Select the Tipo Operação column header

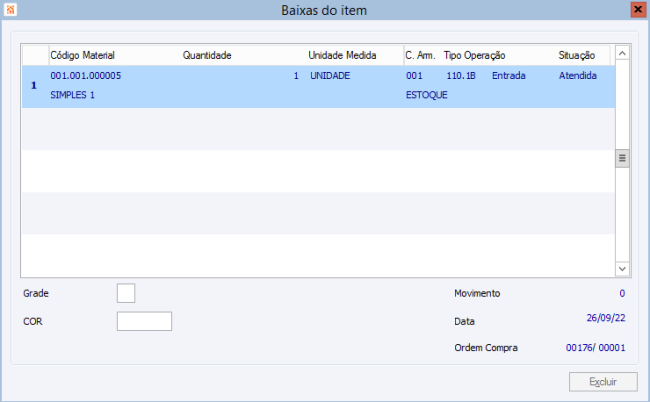click(x=474, y=55)
